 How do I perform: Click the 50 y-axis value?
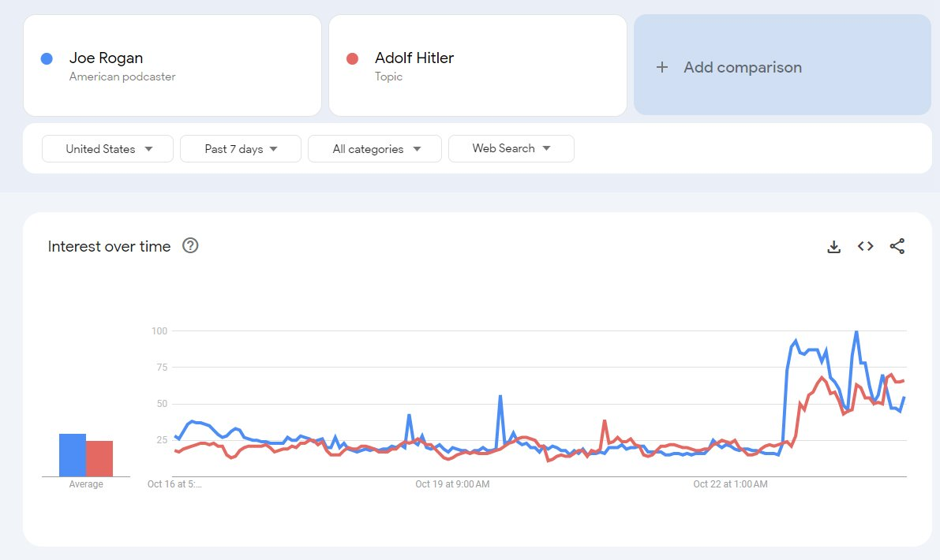point(162,404)
